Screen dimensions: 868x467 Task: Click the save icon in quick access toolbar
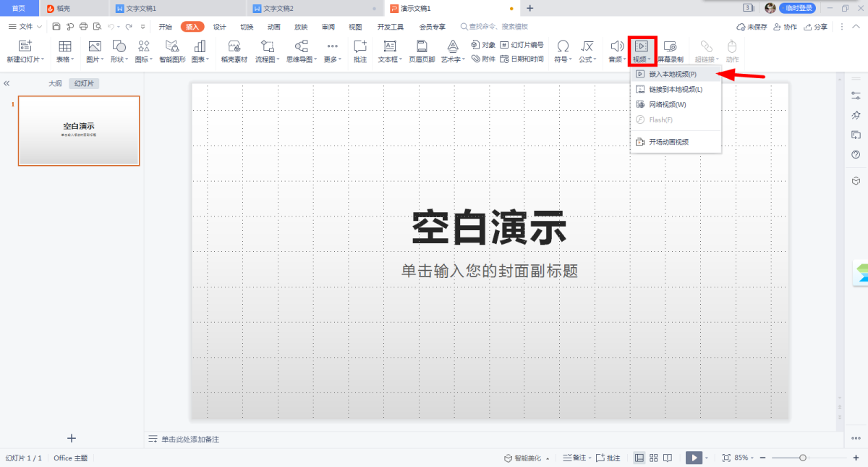click(56, 27)
